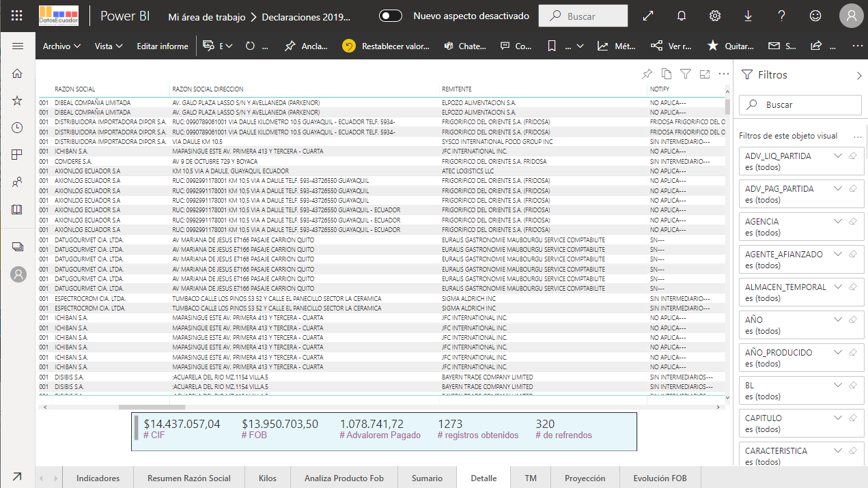Open settings gear icon

coord(715,16)
